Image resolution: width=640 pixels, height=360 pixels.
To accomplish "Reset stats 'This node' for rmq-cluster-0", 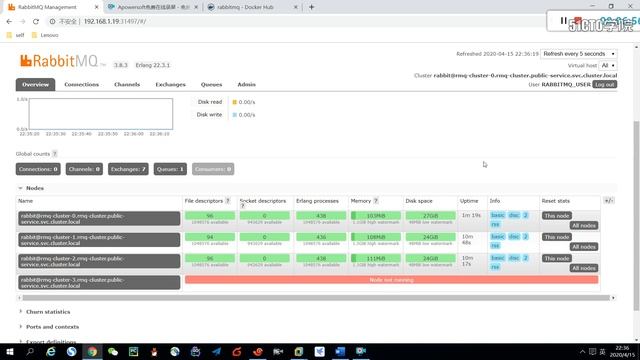I will [x=557, y=216].
